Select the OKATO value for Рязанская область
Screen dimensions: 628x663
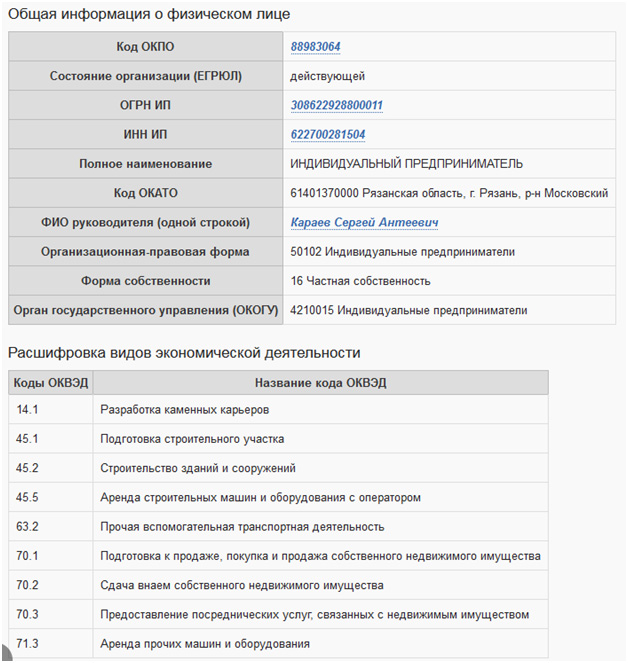coord(449,193)
